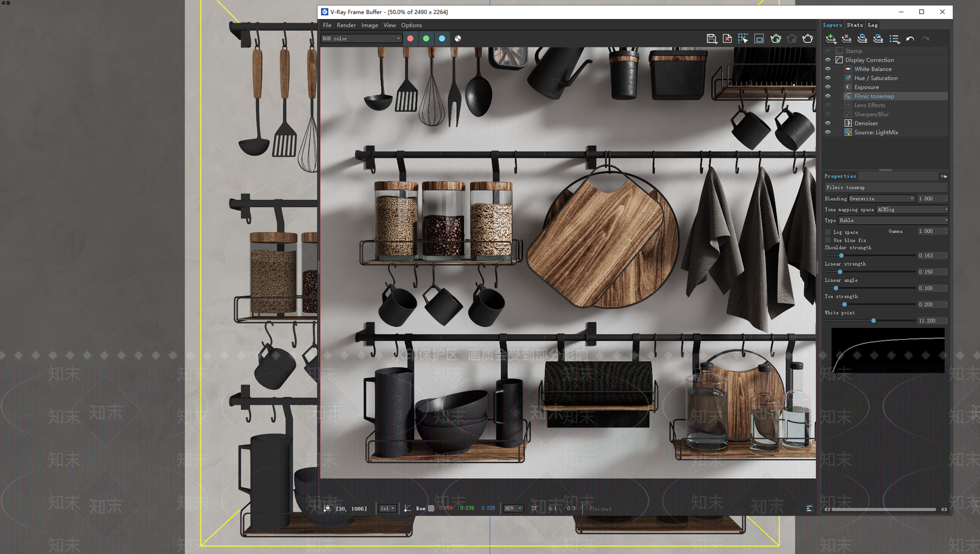Switch to the Stats tab
The image size is (980, 554).
(x=855, y=25)
